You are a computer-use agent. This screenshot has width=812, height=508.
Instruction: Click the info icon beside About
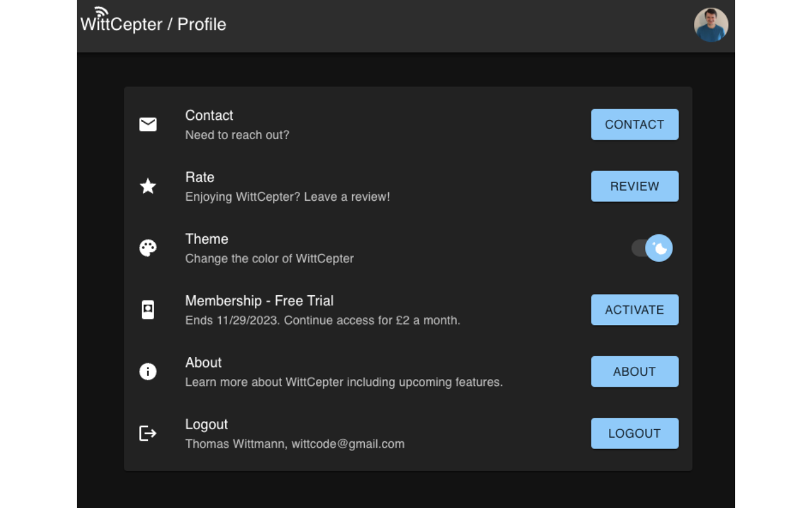[148, 371]
